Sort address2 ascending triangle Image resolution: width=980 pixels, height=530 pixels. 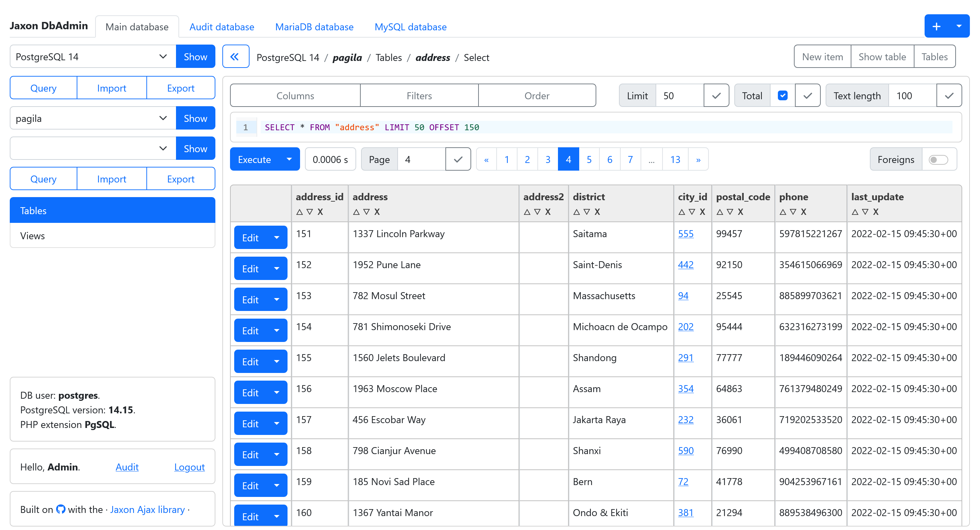point(527,212)
